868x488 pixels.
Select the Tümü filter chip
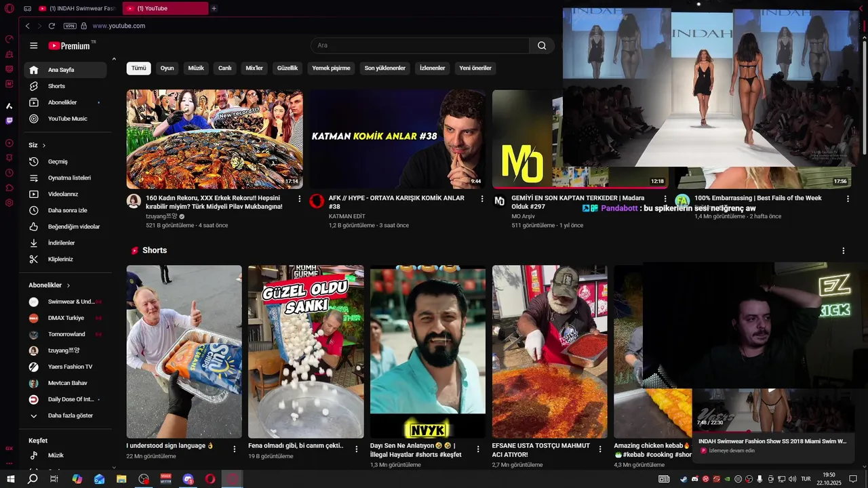(x=139, y=68)
